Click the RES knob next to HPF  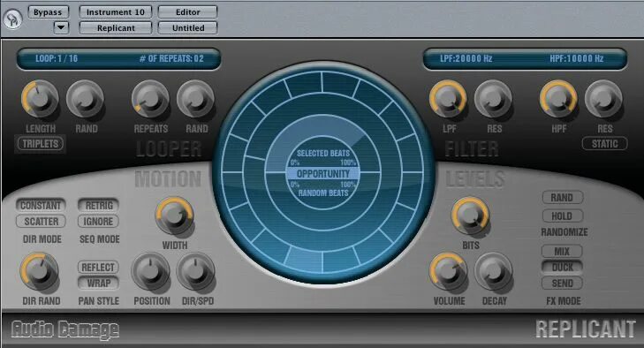[603, 99]
